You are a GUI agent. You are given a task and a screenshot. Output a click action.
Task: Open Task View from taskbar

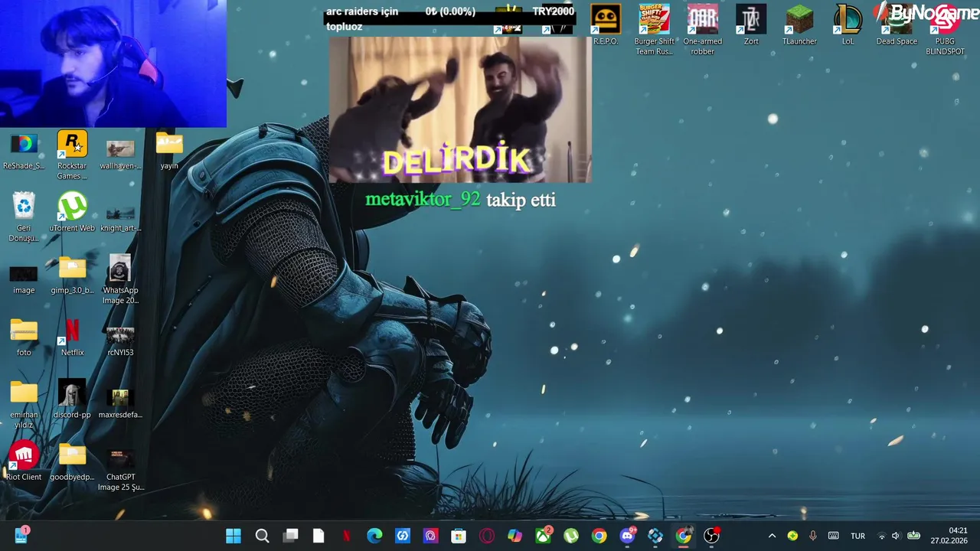(x=290, y=536)
